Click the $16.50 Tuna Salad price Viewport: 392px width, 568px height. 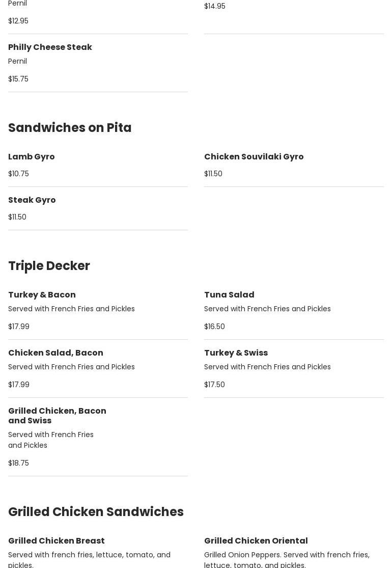(214, 327)
